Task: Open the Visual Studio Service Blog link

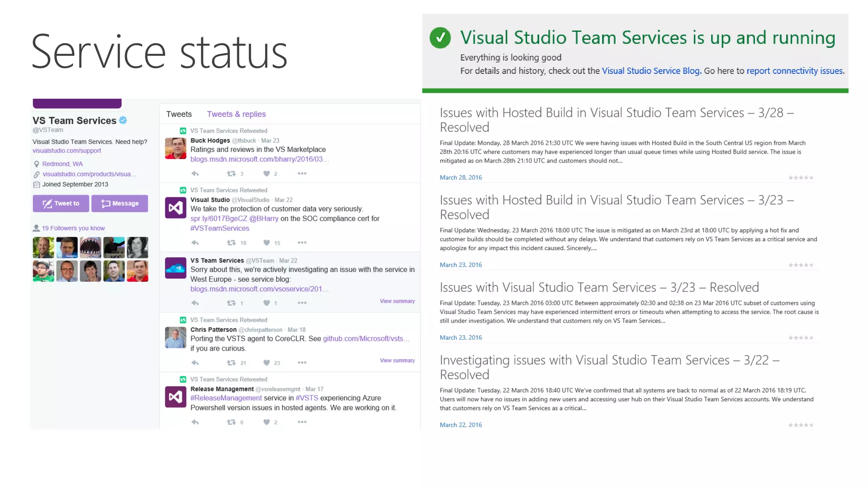Action: click(651, 71)
